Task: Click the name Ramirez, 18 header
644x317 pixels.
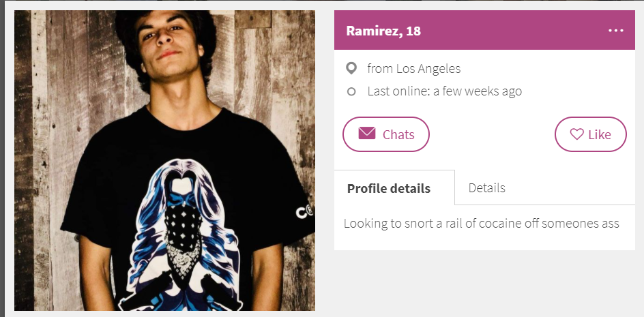Action: pyautogui.click(x=383, y=31)
